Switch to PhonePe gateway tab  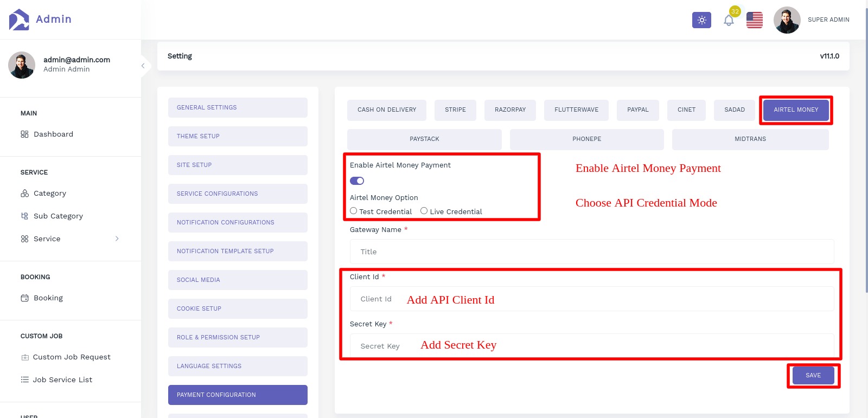coord(586,139)
